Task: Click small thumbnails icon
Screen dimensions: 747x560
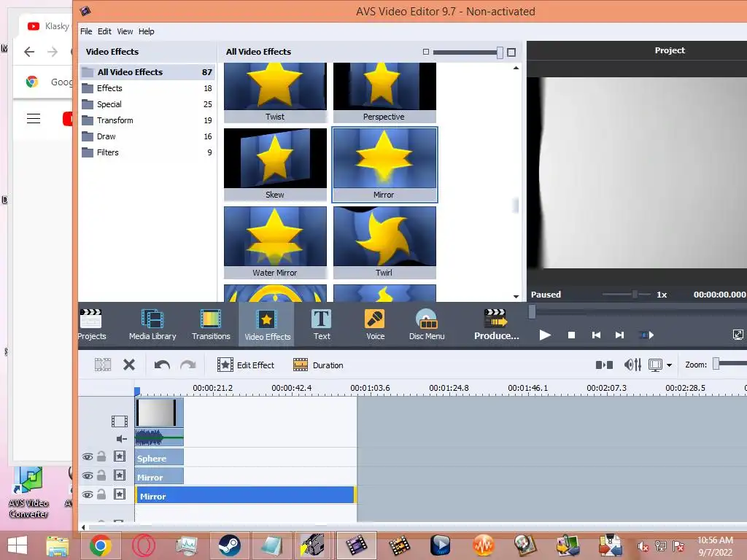Action: (426, 52)
